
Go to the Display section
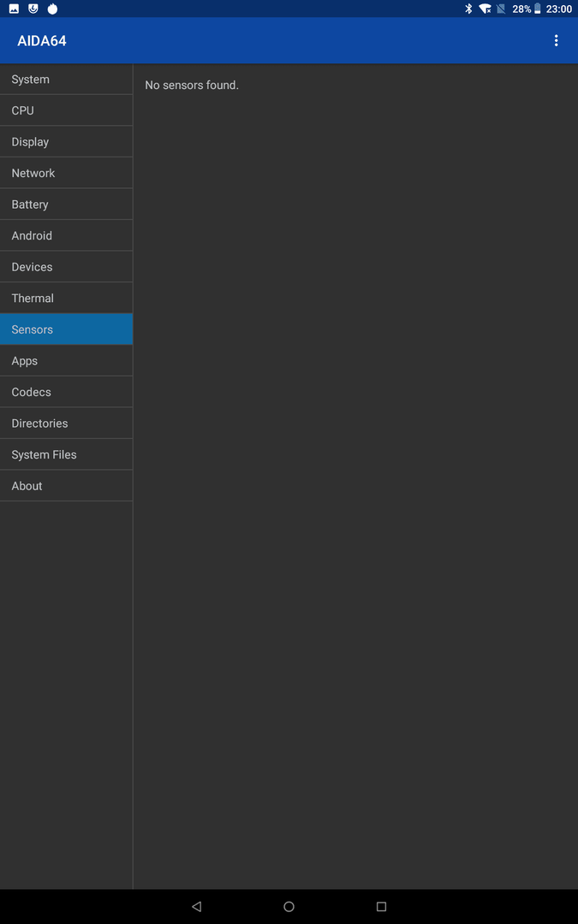click(x=66, y=141)
